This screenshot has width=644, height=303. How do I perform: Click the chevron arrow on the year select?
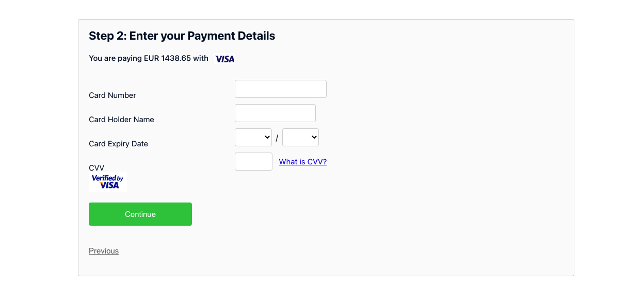(314, 138)
